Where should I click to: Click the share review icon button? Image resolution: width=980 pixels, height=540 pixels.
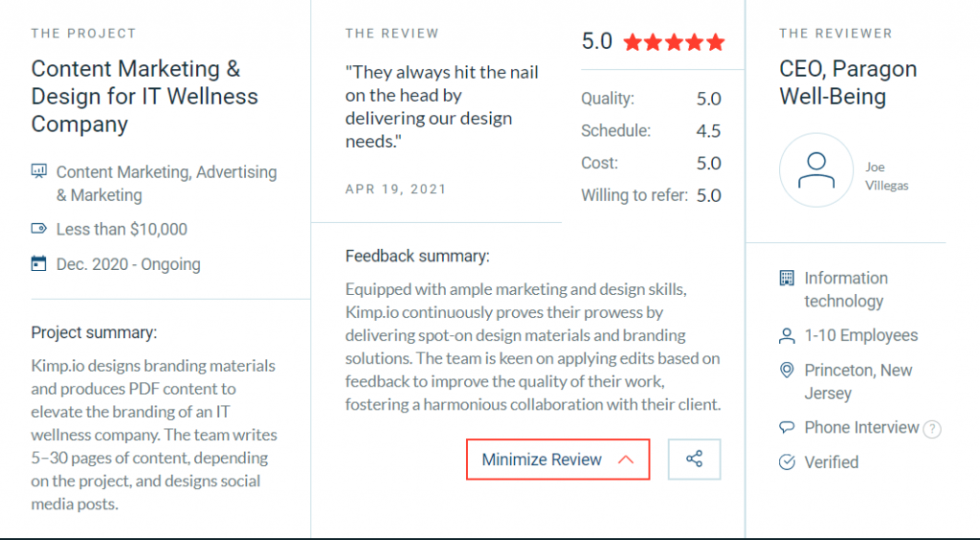pyautogui.click(x=694, y=460)
